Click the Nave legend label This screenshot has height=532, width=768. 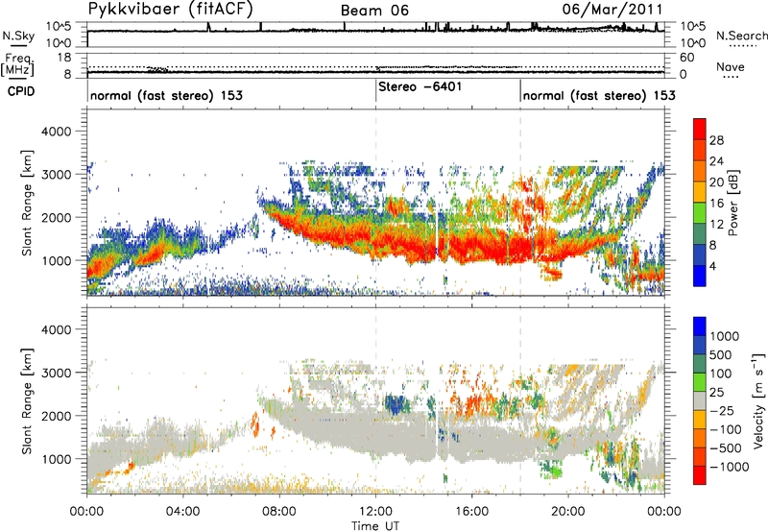[x=731, y=66]
